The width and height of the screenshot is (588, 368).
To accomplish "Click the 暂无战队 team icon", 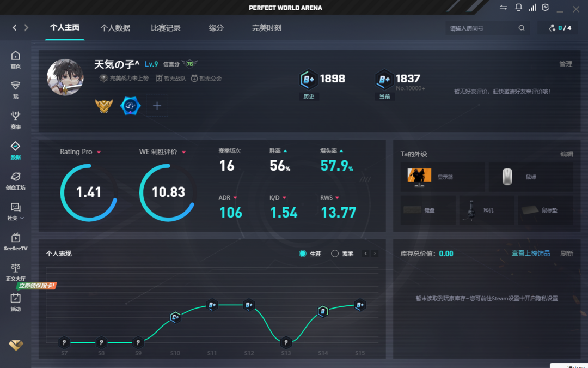I will (x=159, y=78).
